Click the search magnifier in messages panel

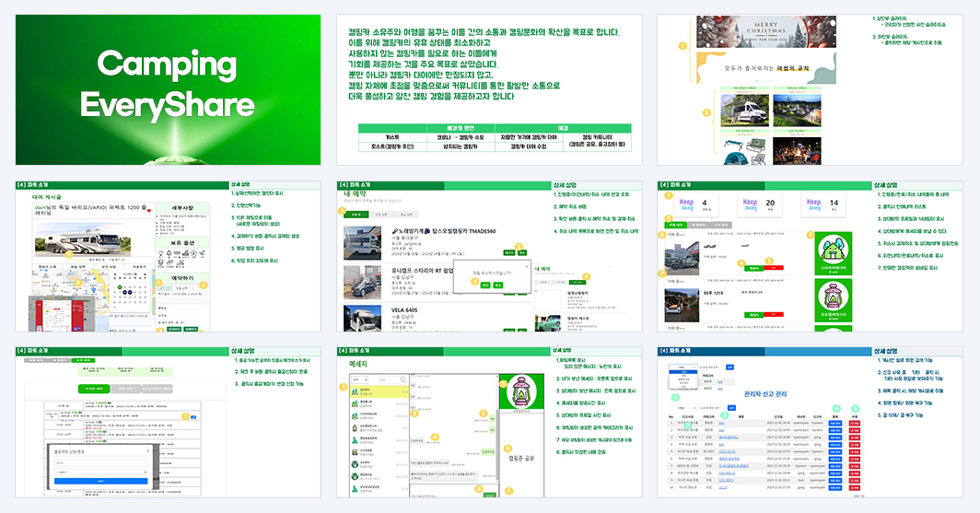tap(403, 379)
